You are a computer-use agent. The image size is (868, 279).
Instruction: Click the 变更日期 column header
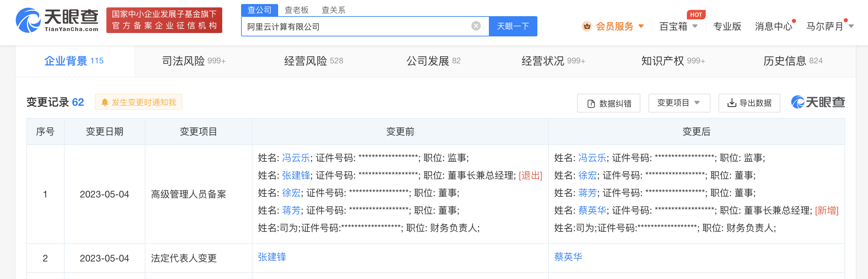pyautogui.click(x=104, y=131)
